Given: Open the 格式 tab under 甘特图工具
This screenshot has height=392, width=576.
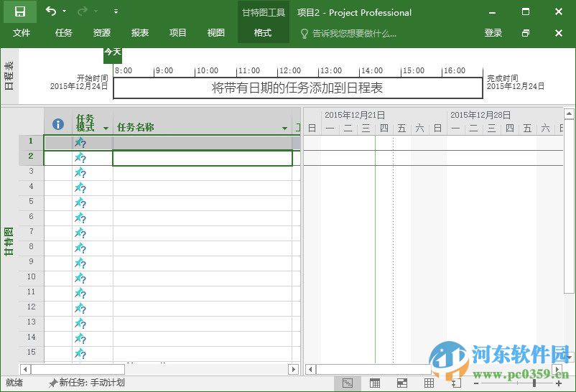Looking at the screenshot, I should point(263,33).
